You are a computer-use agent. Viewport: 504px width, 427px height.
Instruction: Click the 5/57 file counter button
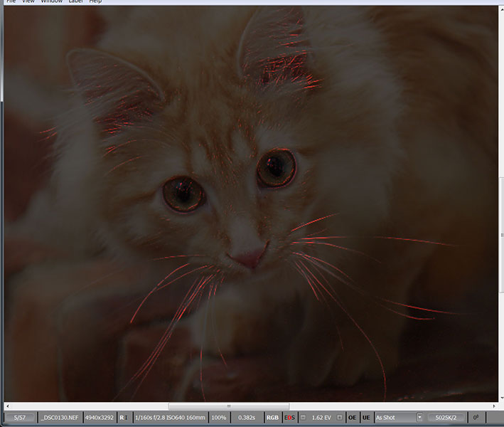click(19, 417)
